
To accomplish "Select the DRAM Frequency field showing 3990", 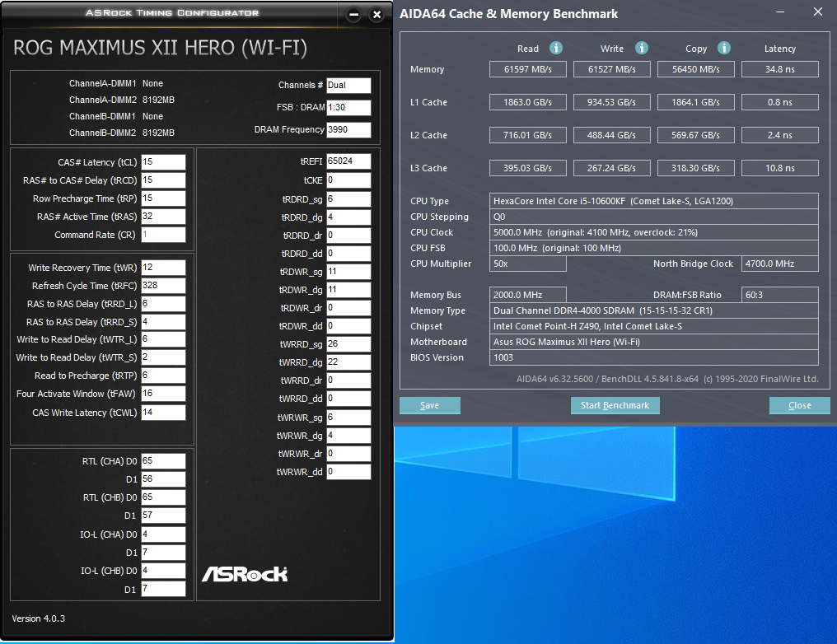I will 348,129.
